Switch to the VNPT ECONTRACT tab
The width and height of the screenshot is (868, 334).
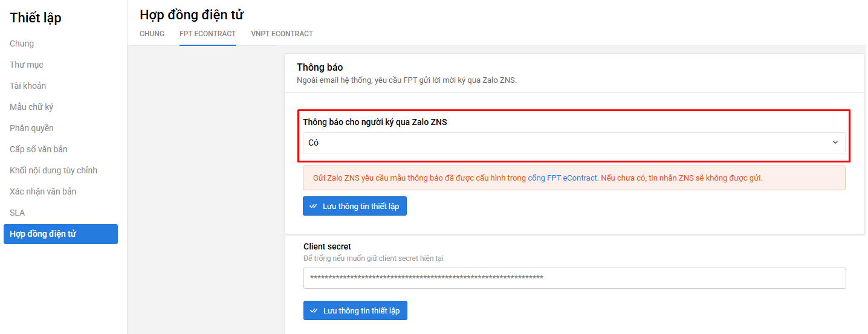coord(282,34)
